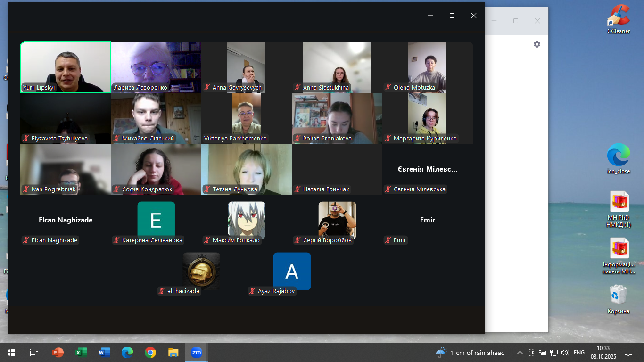
Task: Open the volume speaker control
Action: pos(565,353)
